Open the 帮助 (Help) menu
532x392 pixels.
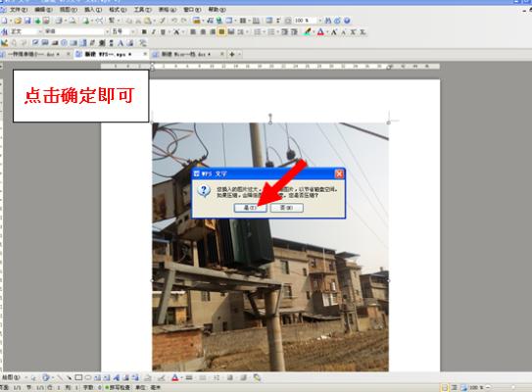pos(217,10)
